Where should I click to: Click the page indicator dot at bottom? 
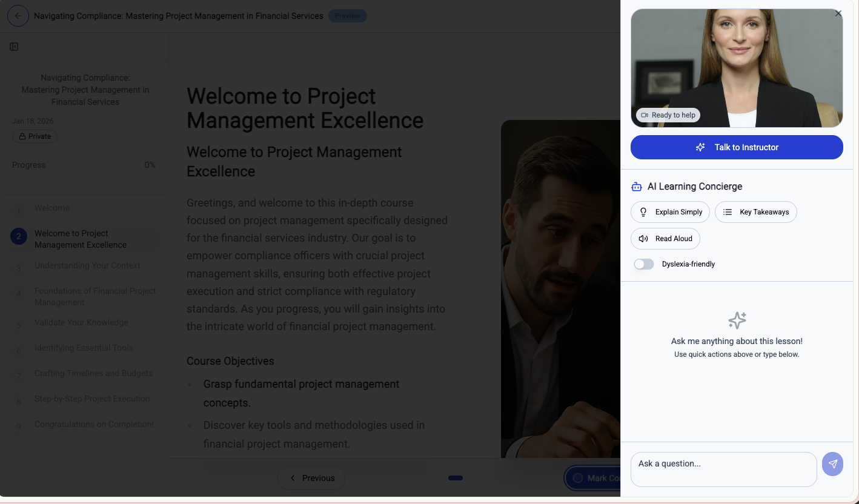click(x=456, y=478)
